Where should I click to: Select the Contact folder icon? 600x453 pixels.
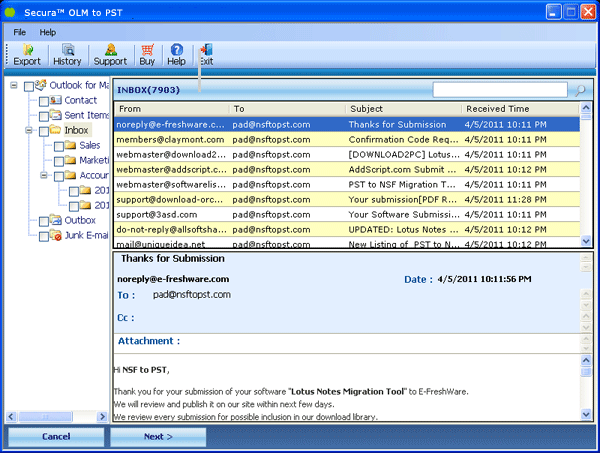(56, 100)
